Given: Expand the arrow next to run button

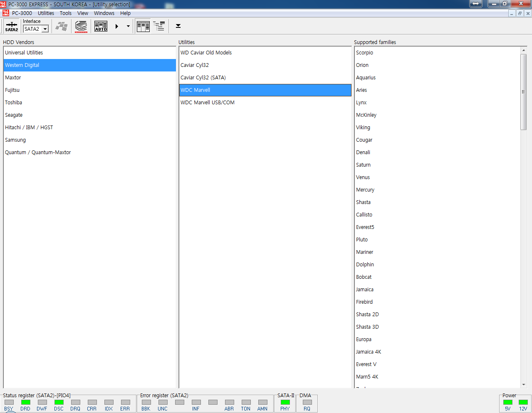Looking at the screenshot, I should pos(128,26).
